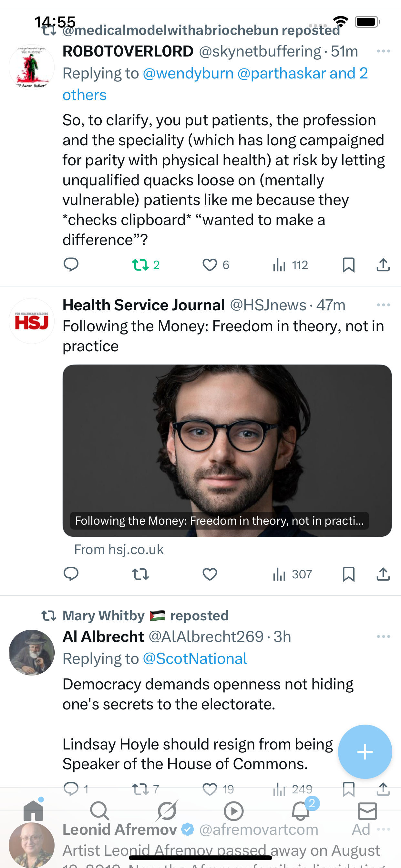This screenshot has width=401, height=868.
Task: Tap the compose new post button
Action: tap(365, 752)
